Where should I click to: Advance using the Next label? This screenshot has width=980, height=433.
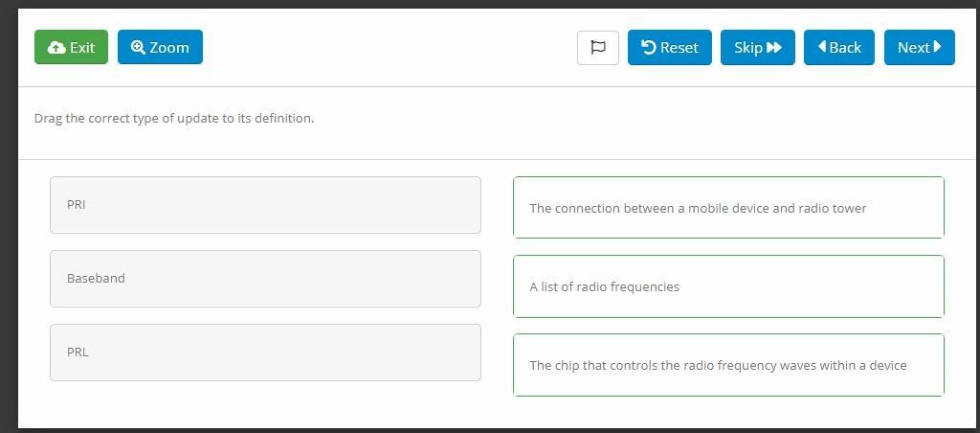(x=913, y=48)
